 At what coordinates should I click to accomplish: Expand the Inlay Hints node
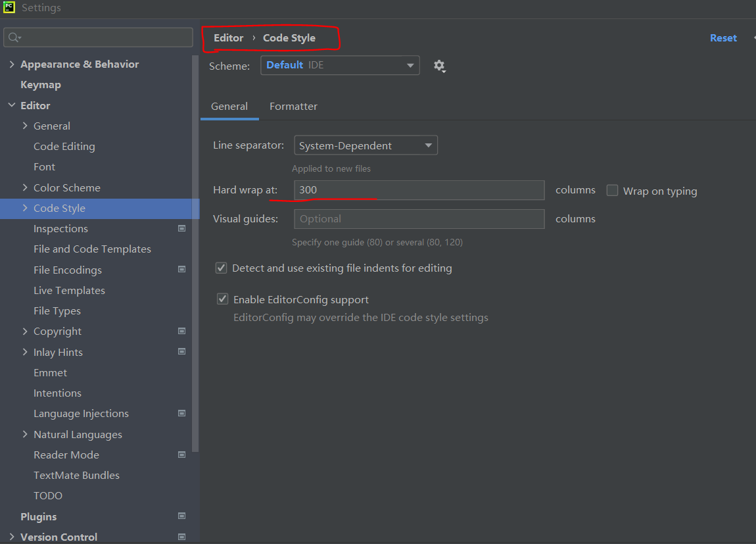pyautogui.click(x=25, y=352)
